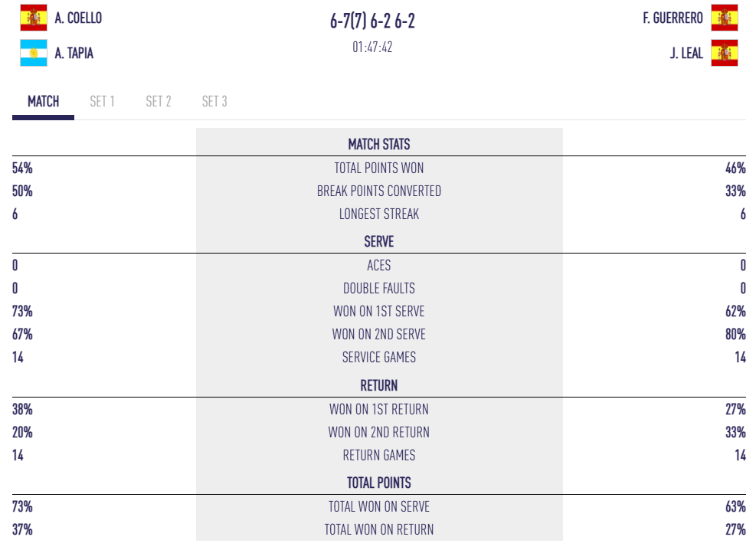Click the SERVE section header
The height and width of the screenshot is (553, 756).
click(378, 241)
